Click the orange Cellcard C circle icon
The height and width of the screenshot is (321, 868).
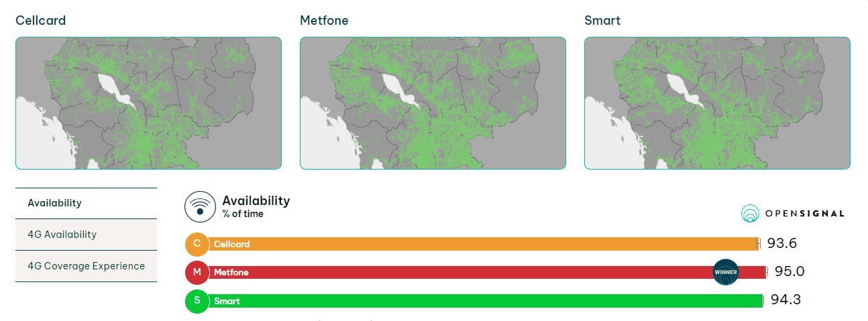pos(197,244)
